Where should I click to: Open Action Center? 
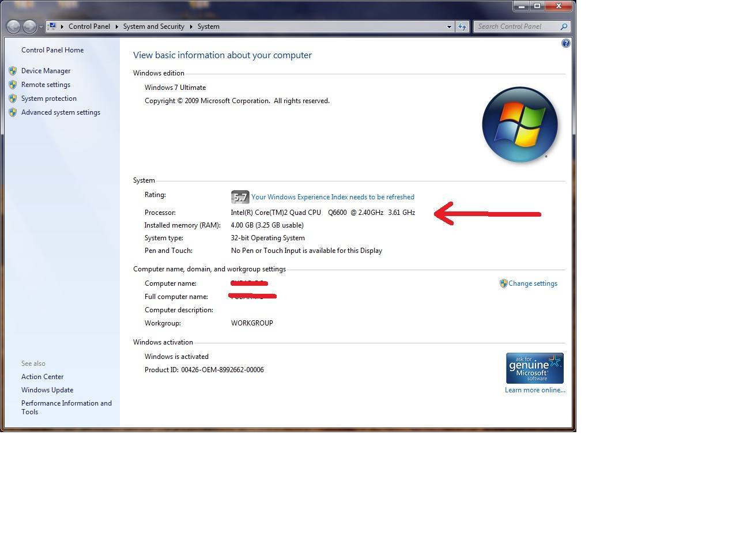[43, 377]
